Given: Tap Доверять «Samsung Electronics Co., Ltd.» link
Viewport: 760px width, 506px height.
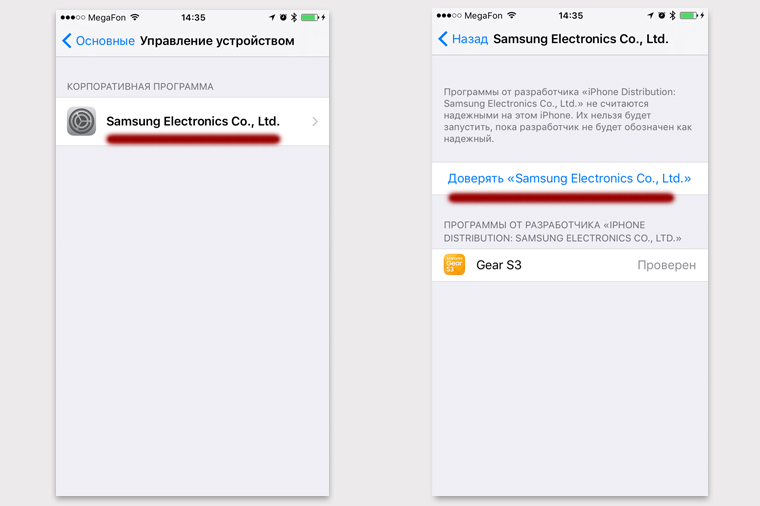Looking at the screenshot, I should 569,178.
